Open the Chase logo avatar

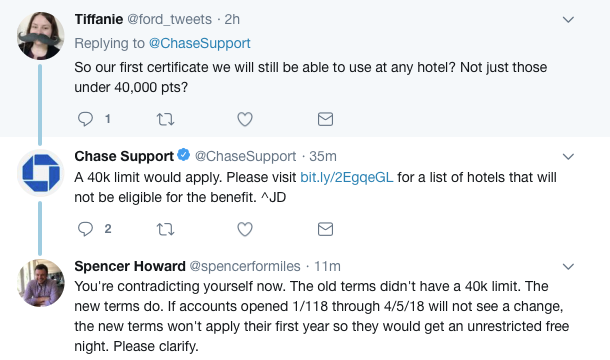[x=40, y=173]
